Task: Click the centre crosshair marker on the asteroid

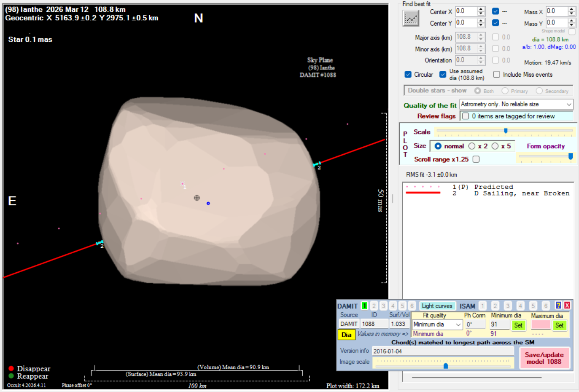Action: [x=197, y=198]
